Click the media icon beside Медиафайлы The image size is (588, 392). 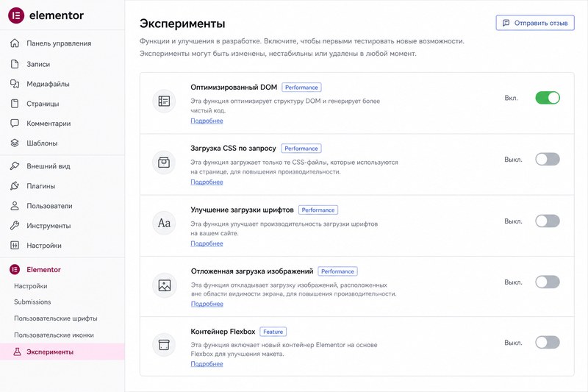[15, 84]
